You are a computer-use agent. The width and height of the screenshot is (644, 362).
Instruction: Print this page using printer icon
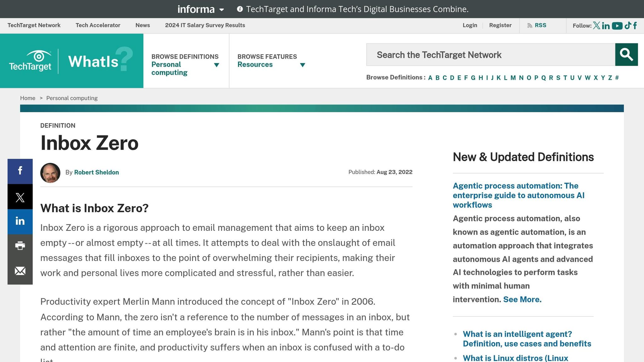click(x=20, y=246)
